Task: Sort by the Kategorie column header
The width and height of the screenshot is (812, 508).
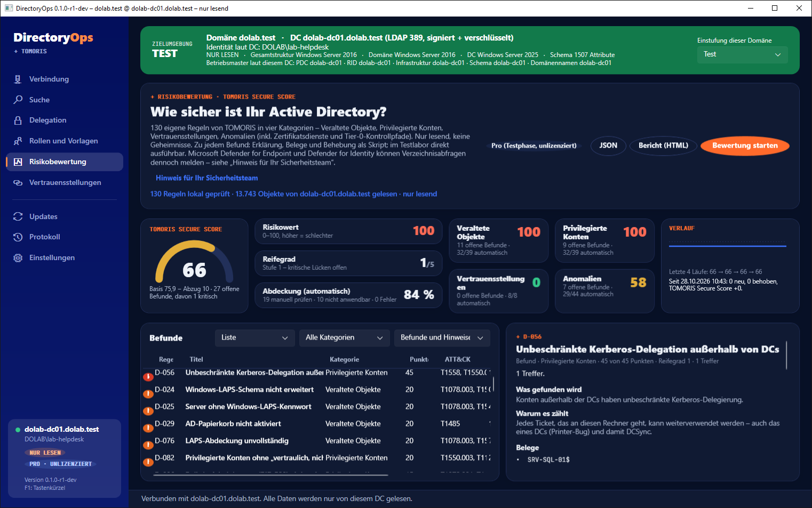Action: coord(344,359)
